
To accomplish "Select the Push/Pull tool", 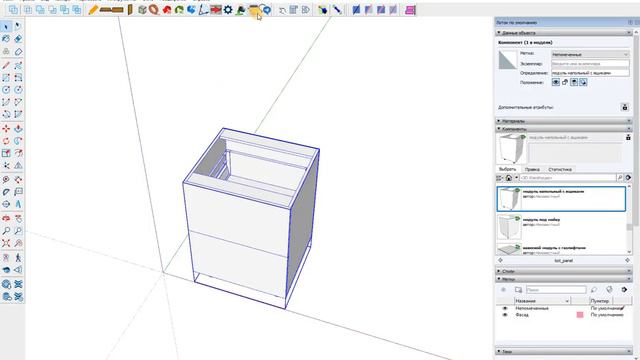I will (x=18, y=129).
